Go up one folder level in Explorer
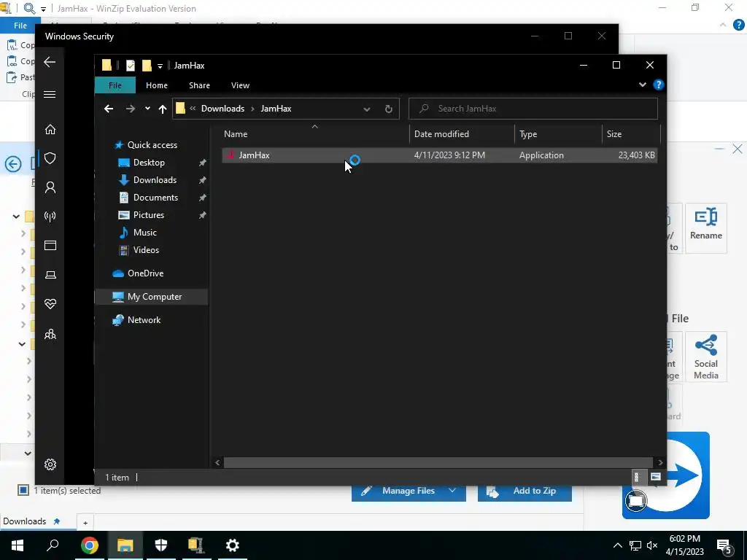This screenshot has width=747, height=560. (163, 109)
